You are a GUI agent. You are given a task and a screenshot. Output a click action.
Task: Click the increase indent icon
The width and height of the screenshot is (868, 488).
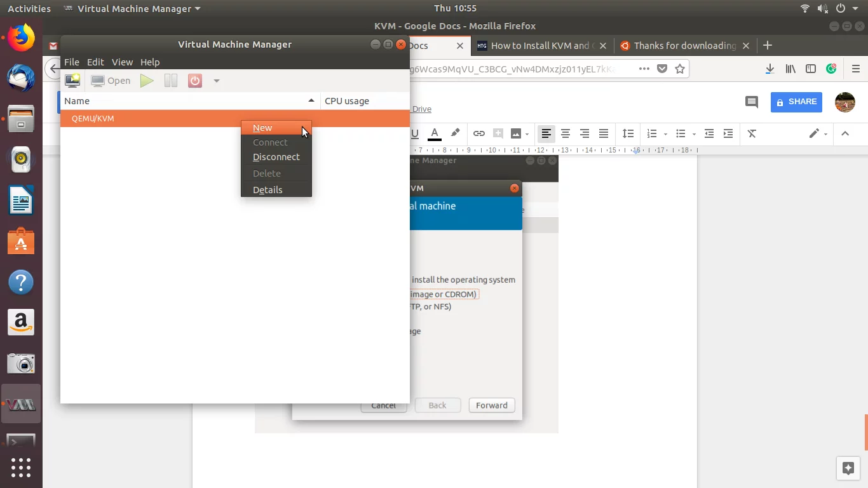(728, 133)
